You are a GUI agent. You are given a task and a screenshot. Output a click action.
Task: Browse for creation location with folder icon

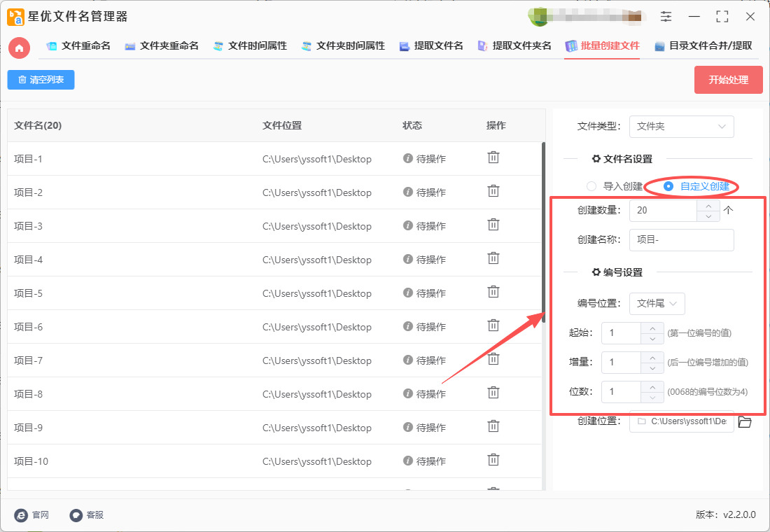[745, 421]
